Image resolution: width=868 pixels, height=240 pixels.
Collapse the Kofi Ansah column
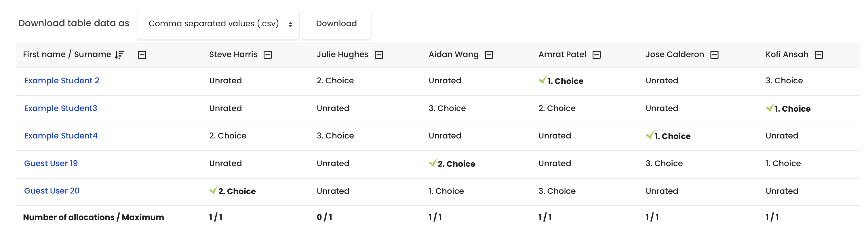pyautogui.click(x=818, y=55)
